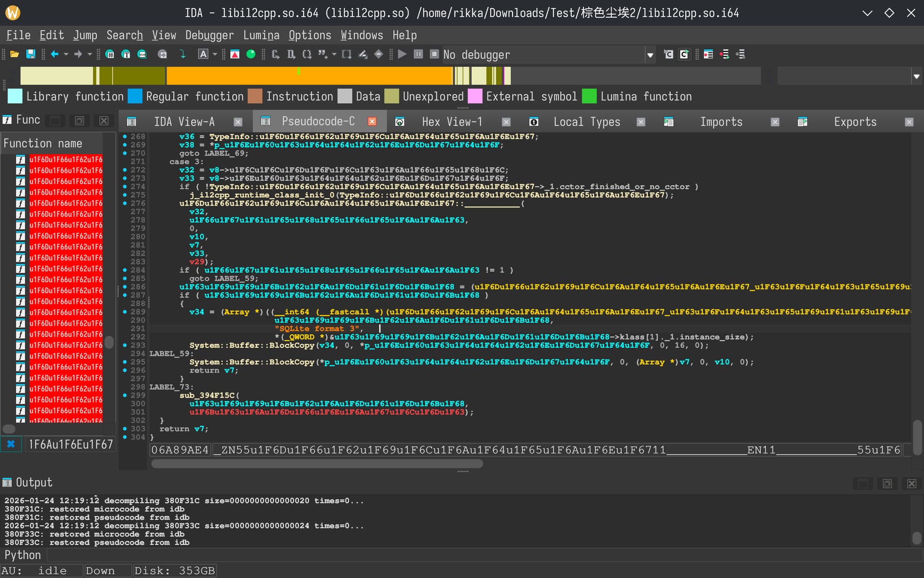924x578 pixels.
Task: Switch to the Hex View-1 tab
Action: pyautogui.click(x=451, y=122)
